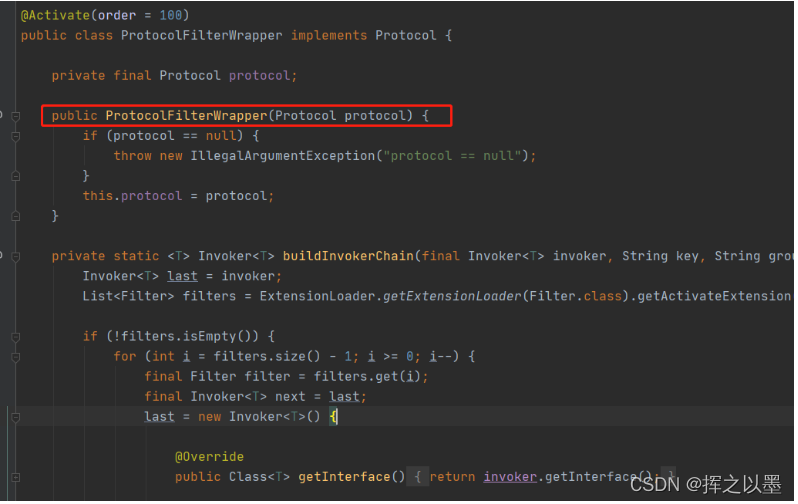Click the 'next' variable in 'final Invoker<T> next'
Viewport: 798px width, 504px height.
click(290, 397)
